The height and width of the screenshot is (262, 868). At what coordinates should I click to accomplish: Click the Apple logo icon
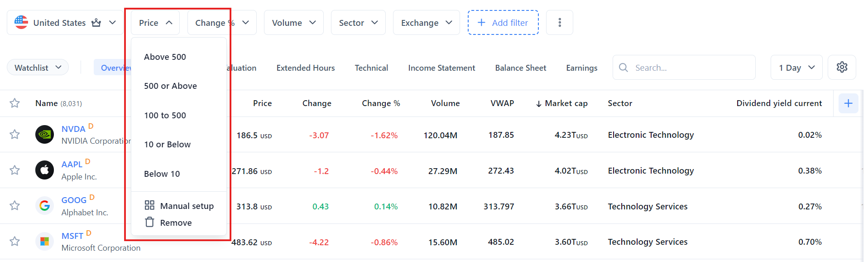click(44, 170)
